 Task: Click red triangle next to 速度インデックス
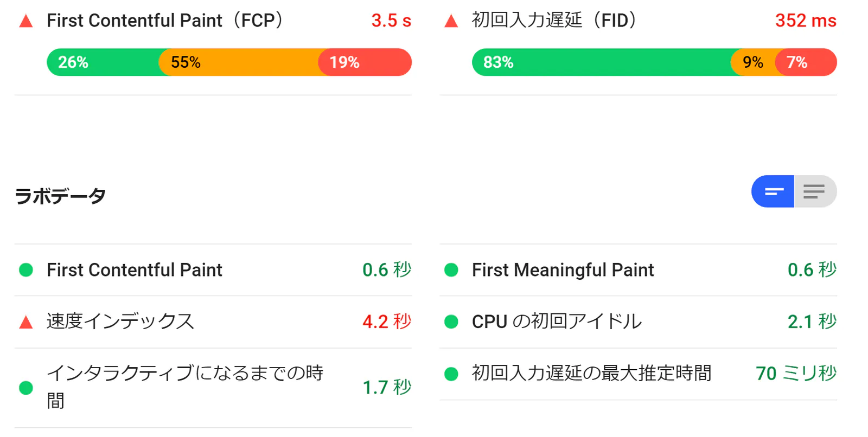click(26, 323)
